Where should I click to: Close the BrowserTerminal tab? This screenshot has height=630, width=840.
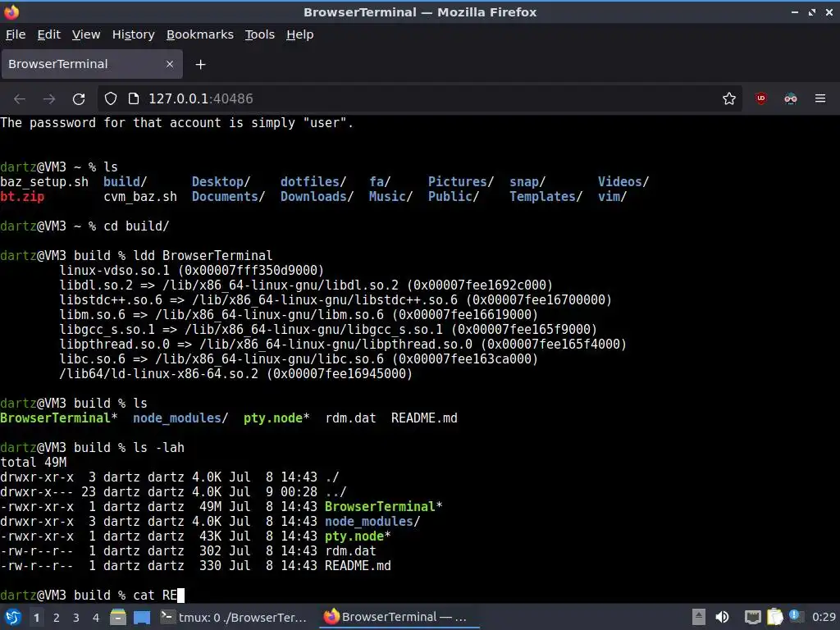(x=170, y=64)
